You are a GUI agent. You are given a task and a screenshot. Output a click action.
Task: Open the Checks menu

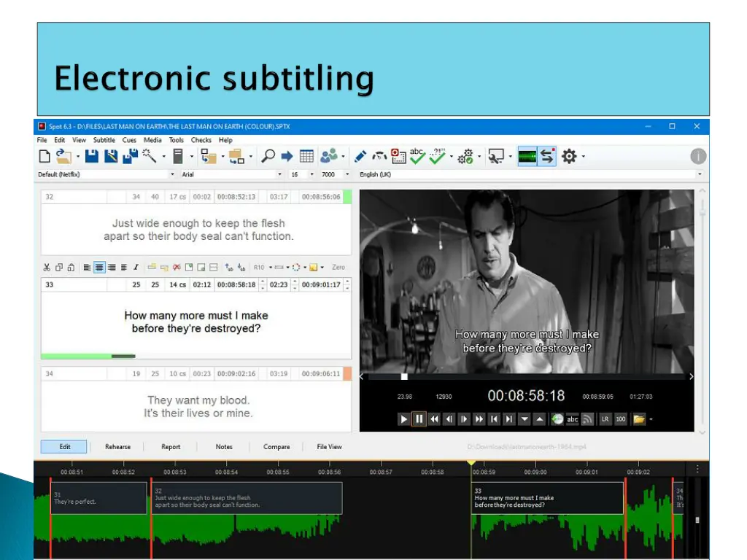(x=201, y=140)
